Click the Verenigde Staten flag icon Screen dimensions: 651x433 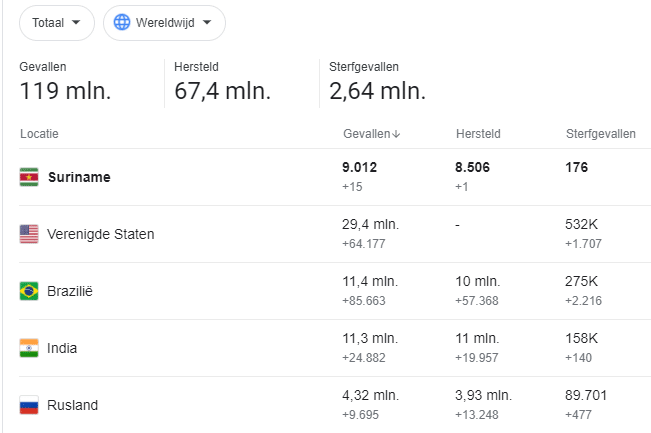click(x=29, y=234)
